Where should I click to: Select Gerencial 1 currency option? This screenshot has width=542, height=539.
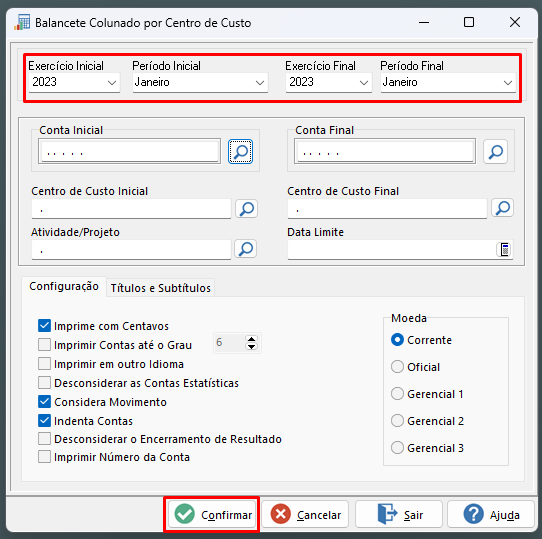[x=397, y=394]
